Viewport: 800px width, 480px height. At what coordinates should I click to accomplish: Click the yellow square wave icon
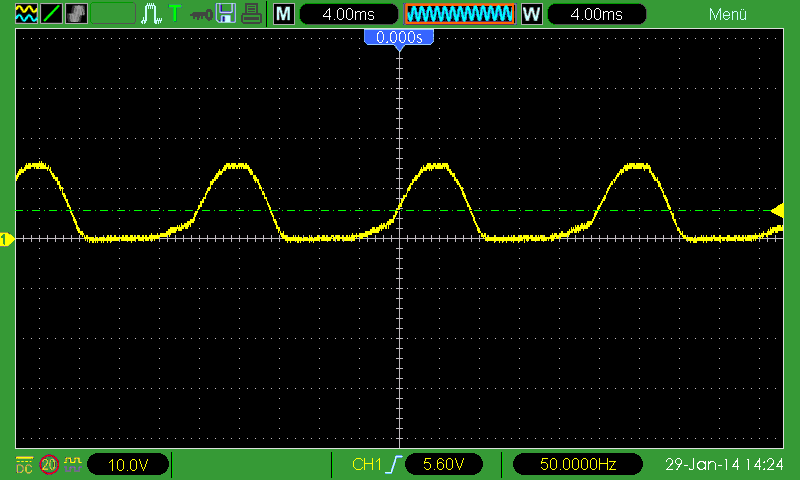coord(73,464)
